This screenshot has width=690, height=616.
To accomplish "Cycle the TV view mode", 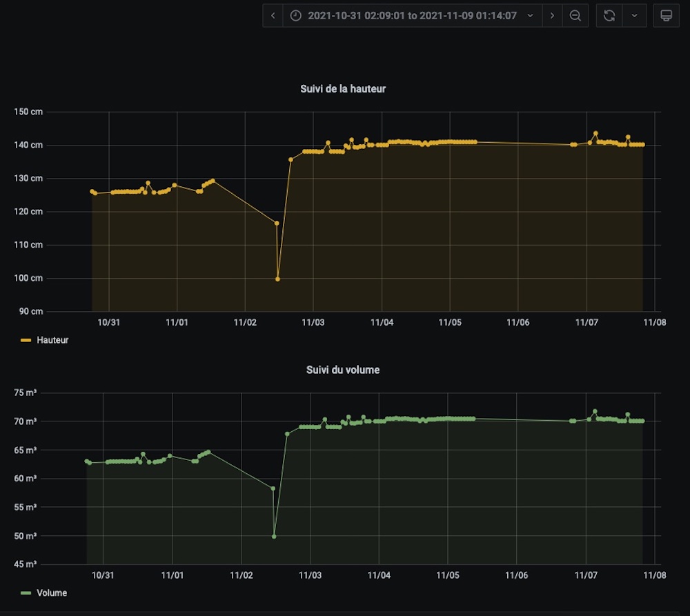I will (667, 16).
